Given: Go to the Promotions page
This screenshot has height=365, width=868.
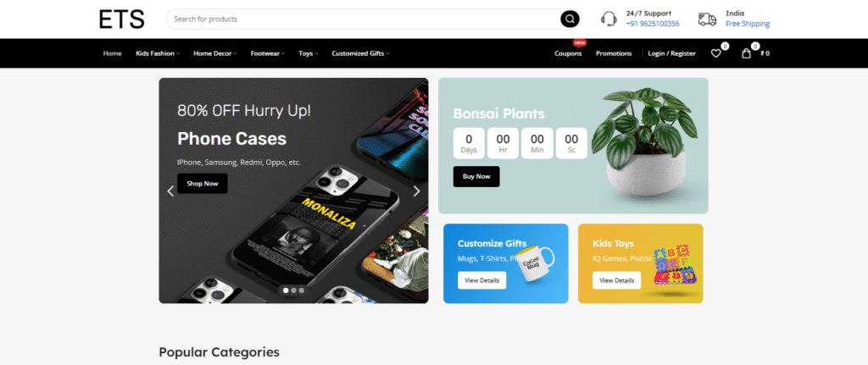Looking at the screenshot, I should point(614,53).
